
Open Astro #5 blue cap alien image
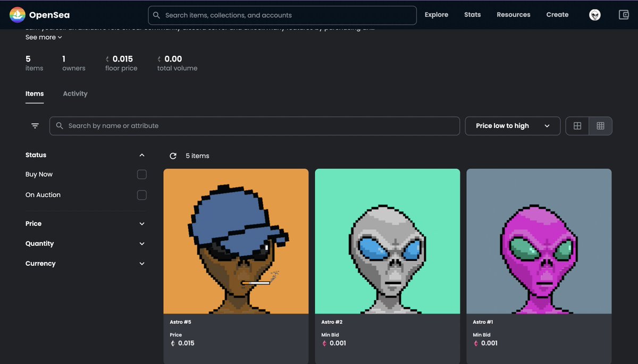[236, 241]
